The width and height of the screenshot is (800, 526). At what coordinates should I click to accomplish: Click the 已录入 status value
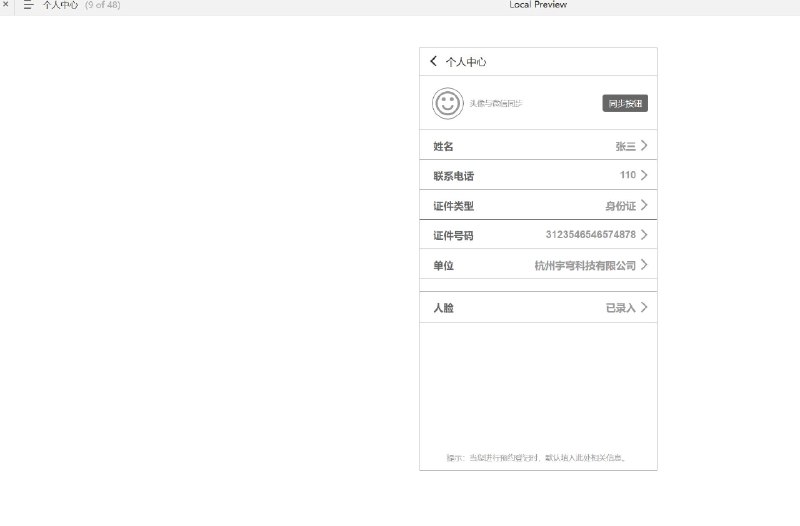pos(620,308)
